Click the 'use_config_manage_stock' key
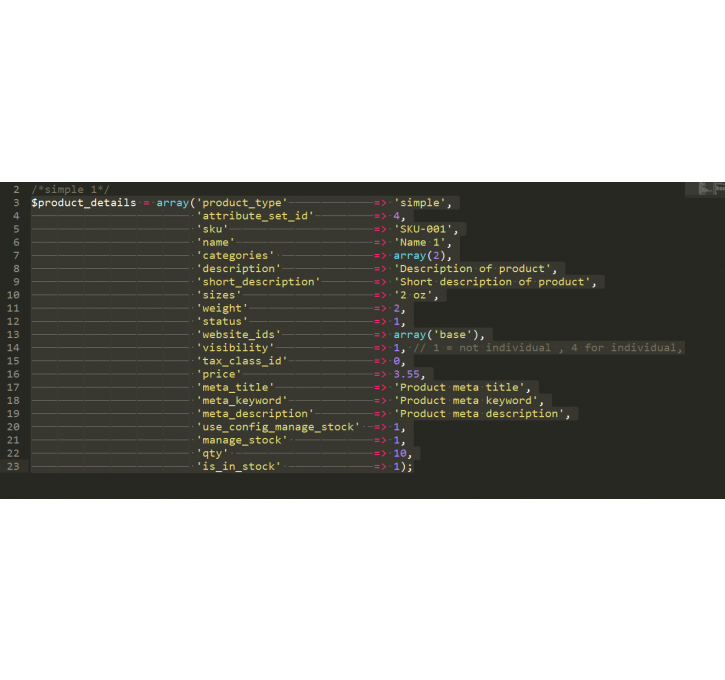Image resolution: width=725 pixels, height=680 pixels. tap(278, 427)
